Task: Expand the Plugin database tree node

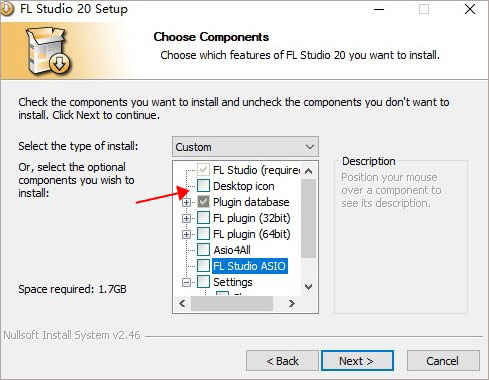Action: click(x=187, y=202)
